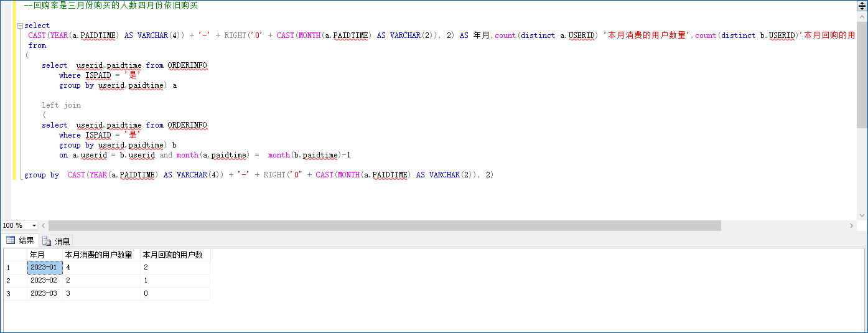Click the value 1 in 2023-02 row
Image resolution: width=868 pixels, height=333 pixels.
pos(175,280)
